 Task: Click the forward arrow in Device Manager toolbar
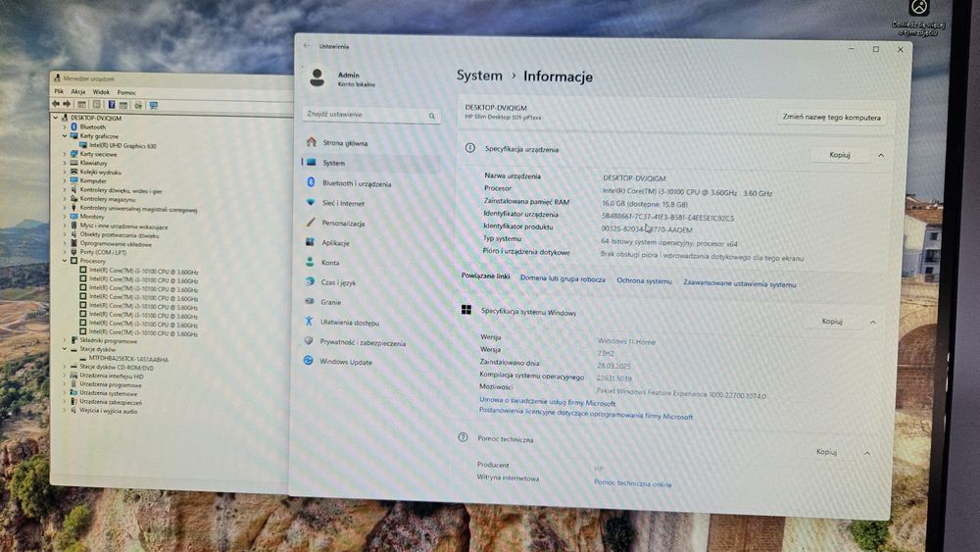67,104
